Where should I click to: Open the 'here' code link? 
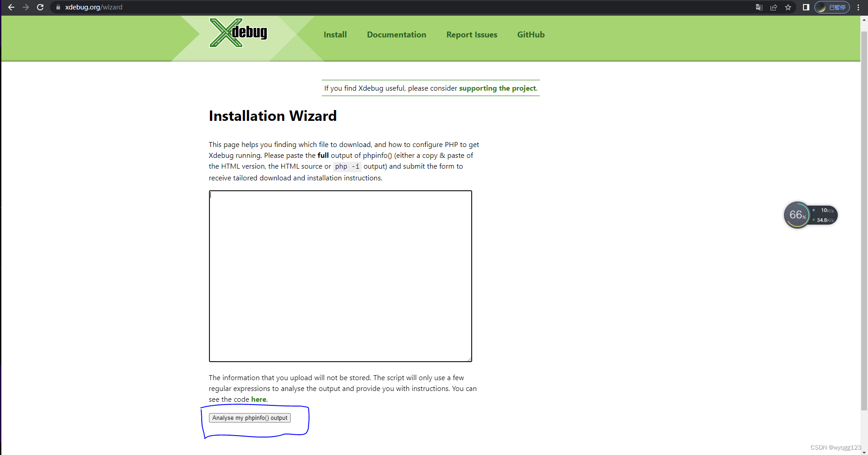[x=259, y=400]
